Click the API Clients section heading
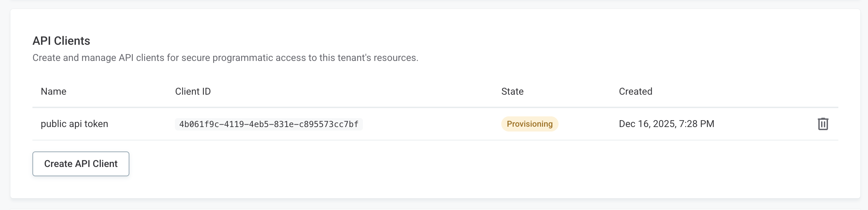This screenshot has height=210, width=868. (60, 40)
